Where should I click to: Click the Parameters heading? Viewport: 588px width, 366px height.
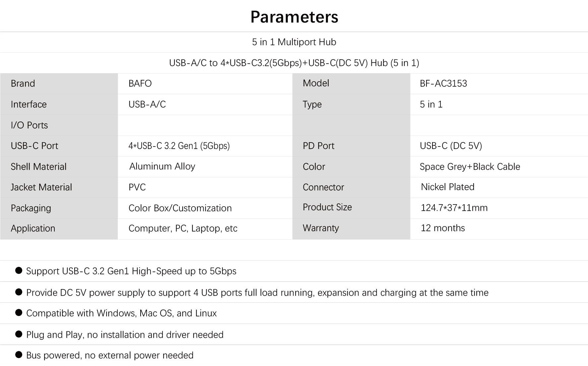coord(294,17)
